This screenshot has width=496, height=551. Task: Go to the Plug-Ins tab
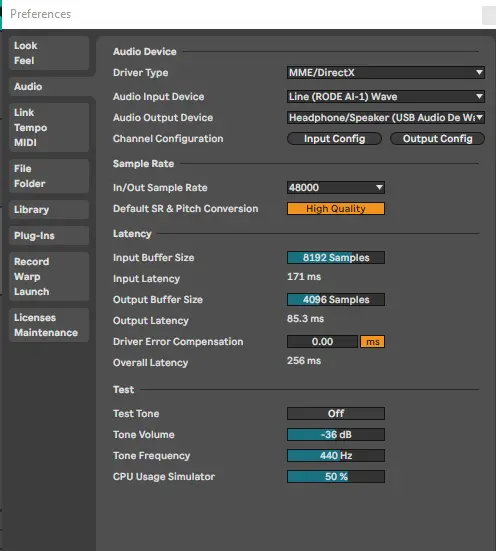[x=49, y=236]
